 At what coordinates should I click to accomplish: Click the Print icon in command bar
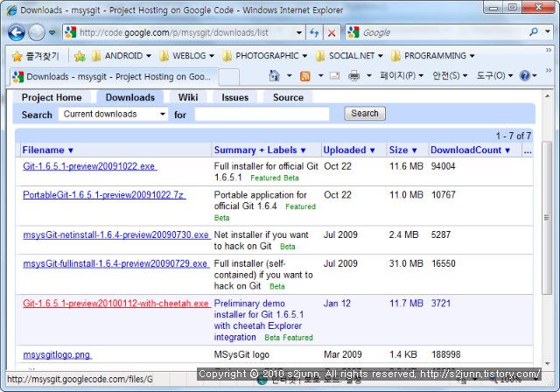(x=353, y=75)
